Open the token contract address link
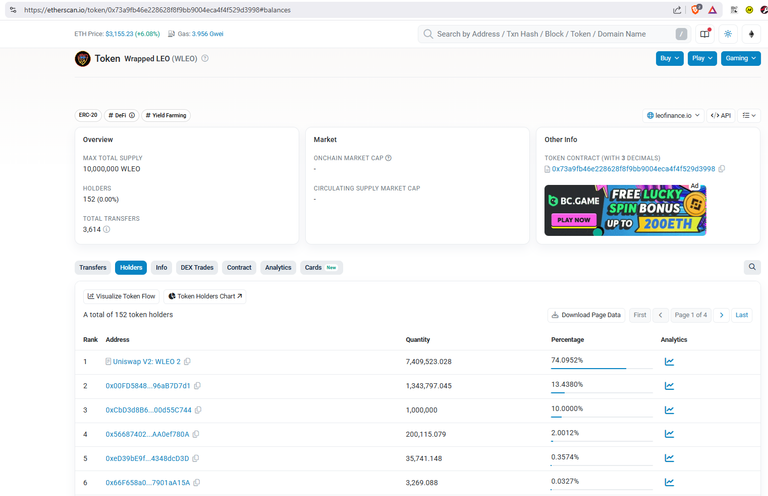The height and width of the screenshot is (496, 768). pyautogui.click(x=633, y=169)
